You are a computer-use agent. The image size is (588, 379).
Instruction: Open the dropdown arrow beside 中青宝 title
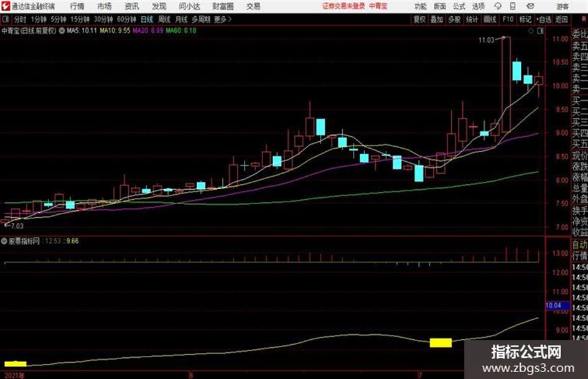pyautogui.click(x=62, y=30)
